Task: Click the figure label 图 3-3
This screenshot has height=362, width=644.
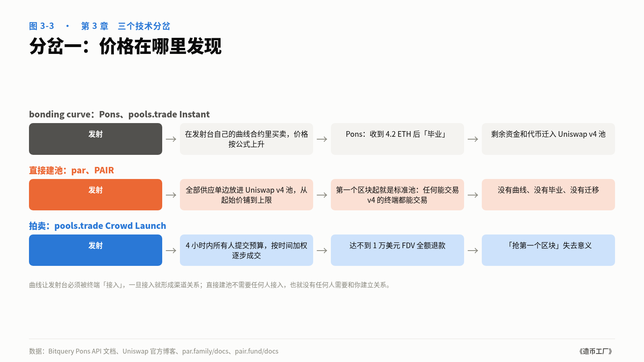Action: (41, 26)
